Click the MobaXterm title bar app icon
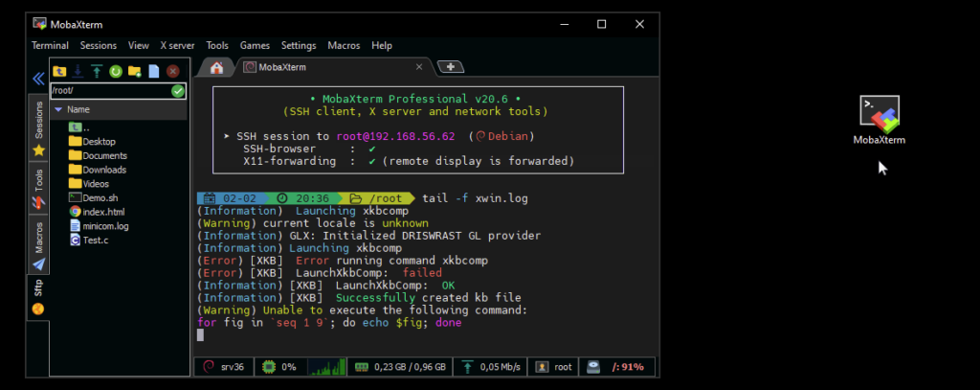The height and width of the screenshot is (390, 980). click(40, 24)
